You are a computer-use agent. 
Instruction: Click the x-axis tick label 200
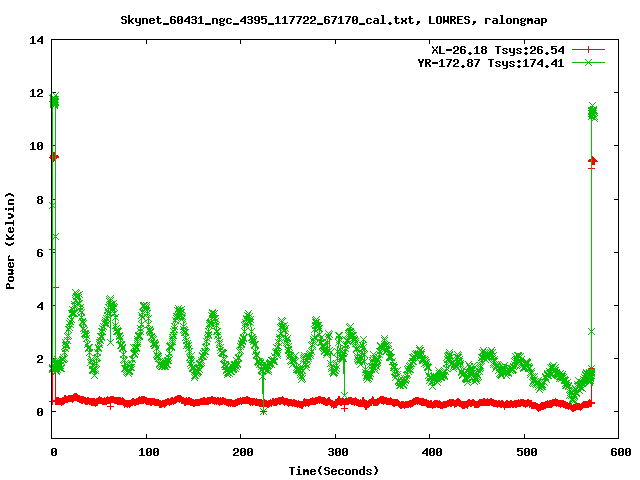[243, 452]
